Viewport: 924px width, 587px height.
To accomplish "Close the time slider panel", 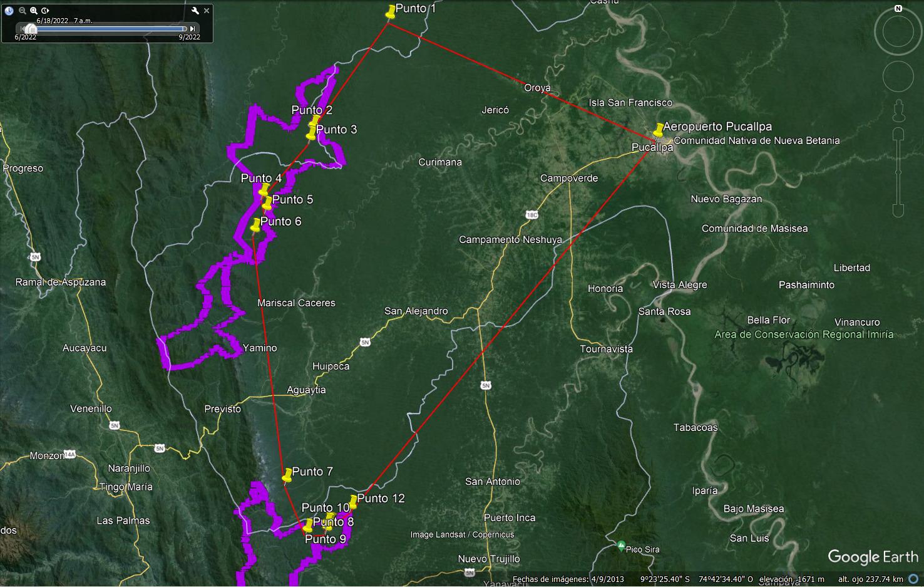I will (x=207, y=10).
